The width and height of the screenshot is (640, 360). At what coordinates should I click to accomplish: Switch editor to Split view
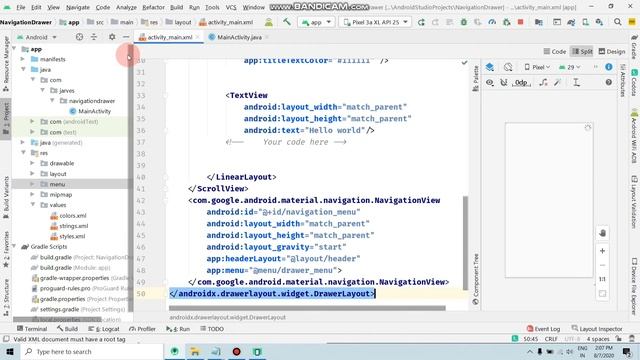point(582,51)
